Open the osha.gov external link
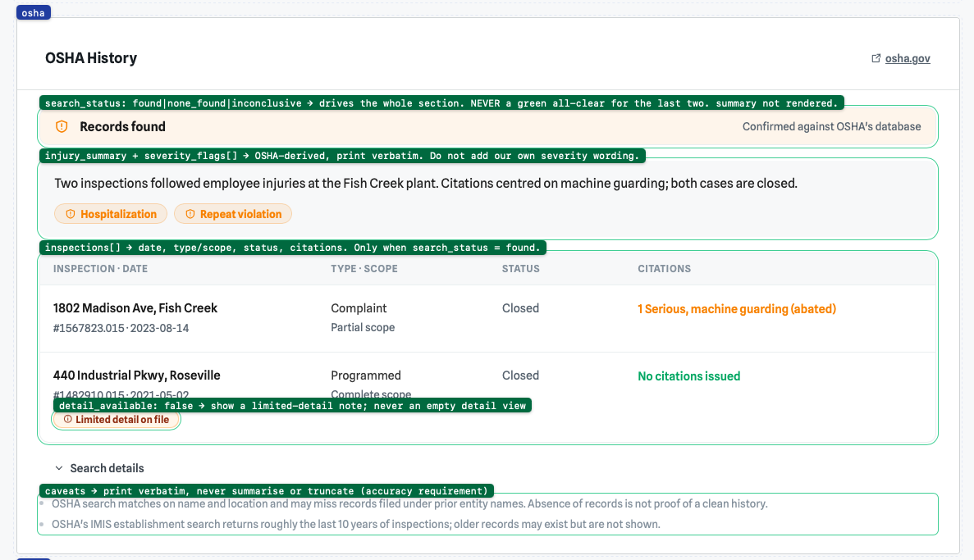Viewport: 974px width, 560px height. (907, 58)
